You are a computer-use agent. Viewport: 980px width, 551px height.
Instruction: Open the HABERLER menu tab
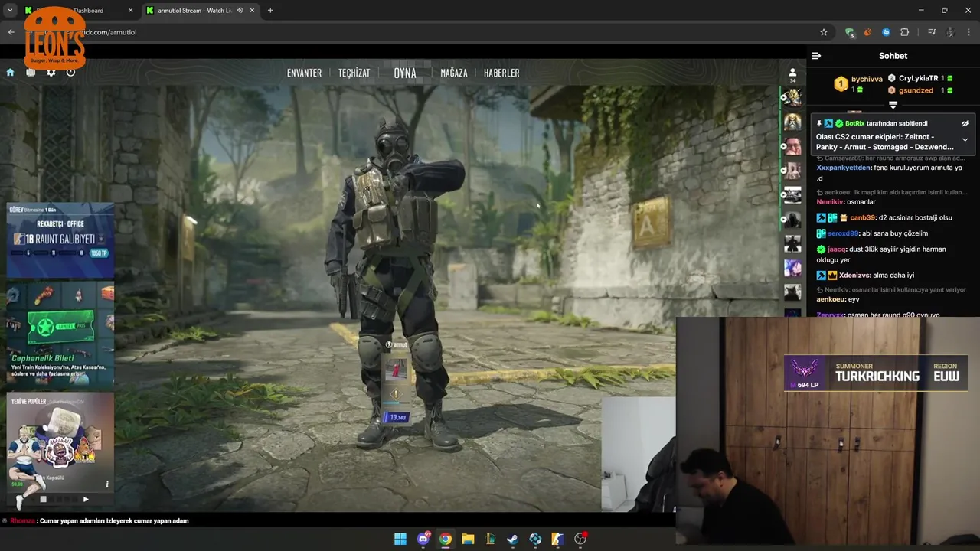(x=501, y=73)
